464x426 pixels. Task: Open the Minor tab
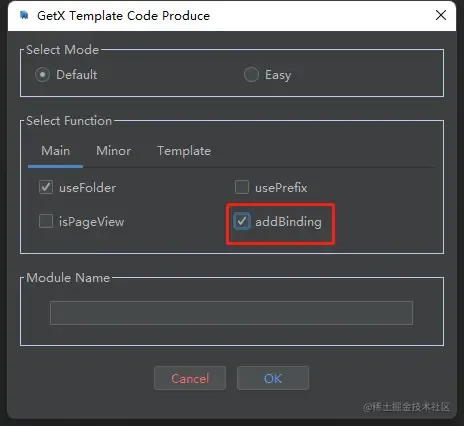click(114, 151)
